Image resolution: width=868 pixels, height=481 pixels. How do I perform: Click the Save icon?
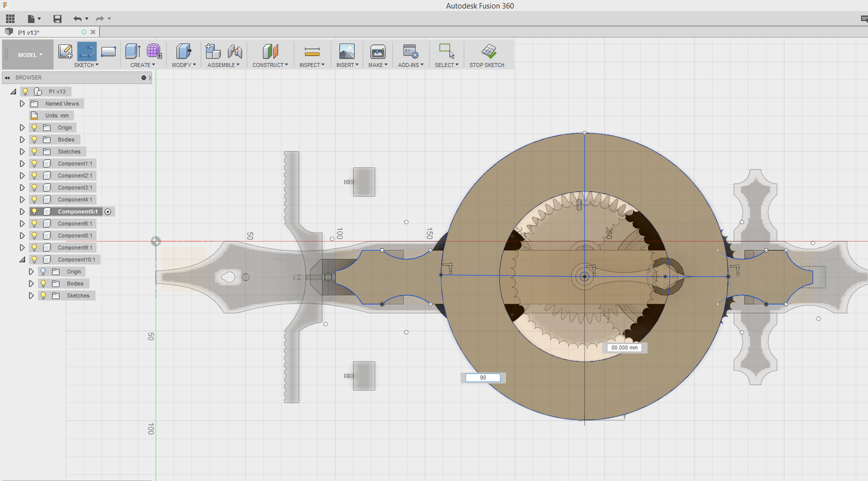pos(57,19)
